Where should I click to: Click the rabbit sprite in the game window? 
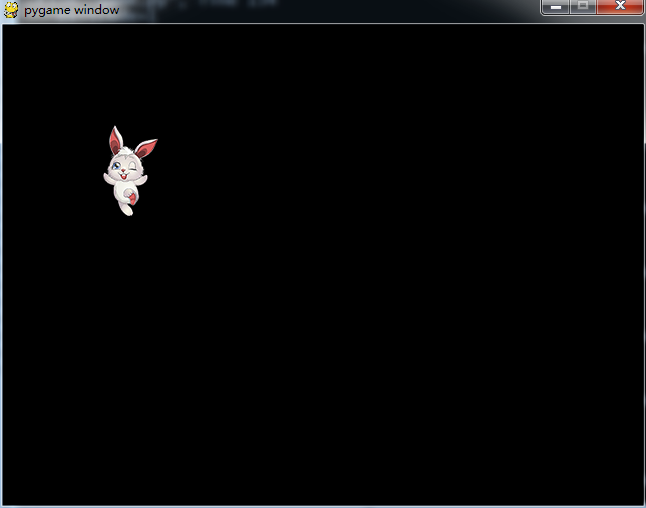[130, 171]
